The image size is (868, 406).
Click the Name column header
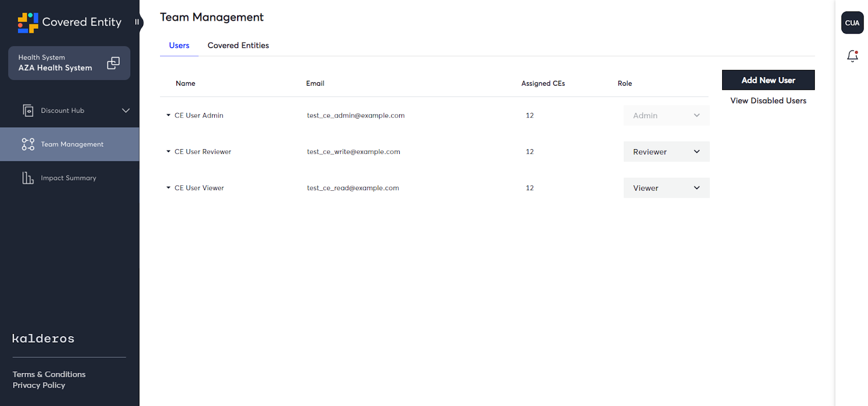pyautogui.click(x=186, y=83)
